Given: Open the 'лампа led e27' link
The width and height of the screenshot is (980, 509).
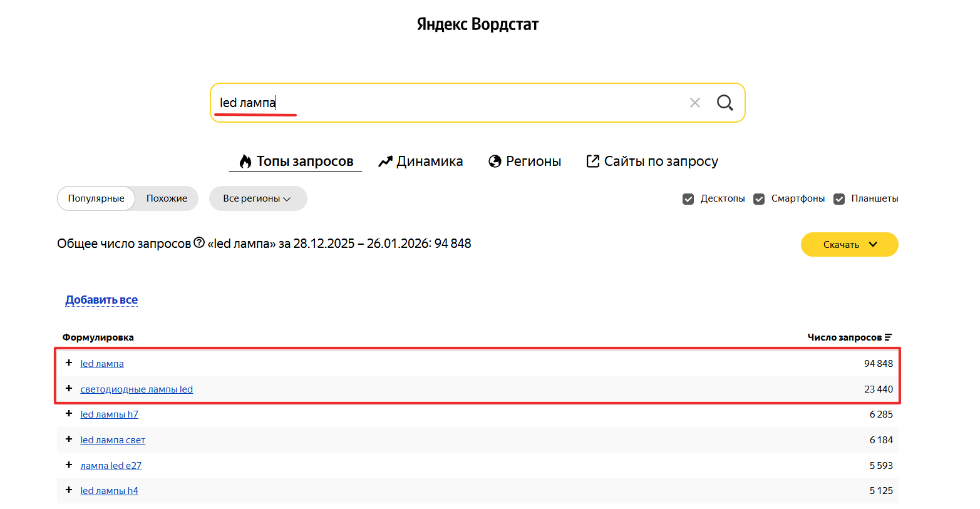Looking at the screenshot, I should [111, 466].
